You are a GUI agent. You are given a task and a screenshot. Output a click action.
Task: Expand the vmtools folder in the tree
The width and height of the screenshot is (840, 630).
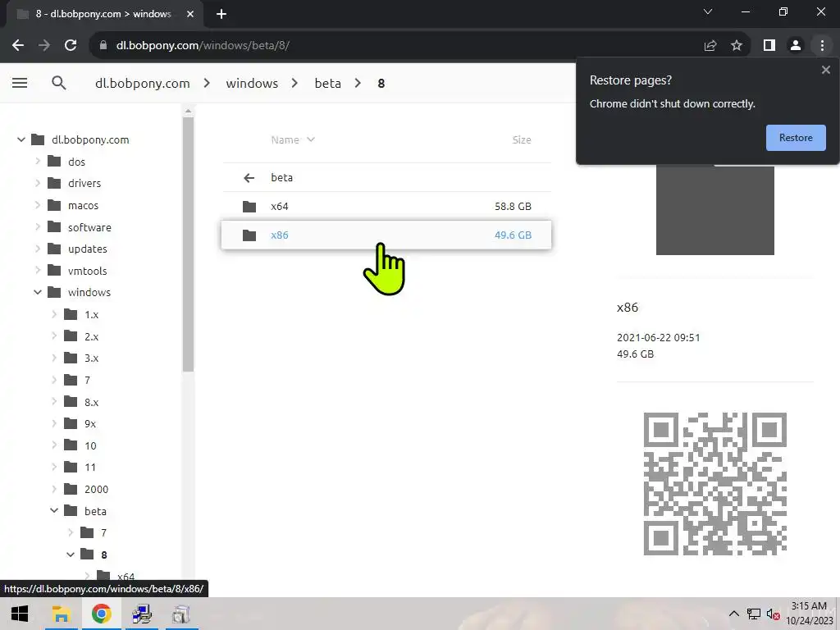pyautogui.click(x=38, y=270)
